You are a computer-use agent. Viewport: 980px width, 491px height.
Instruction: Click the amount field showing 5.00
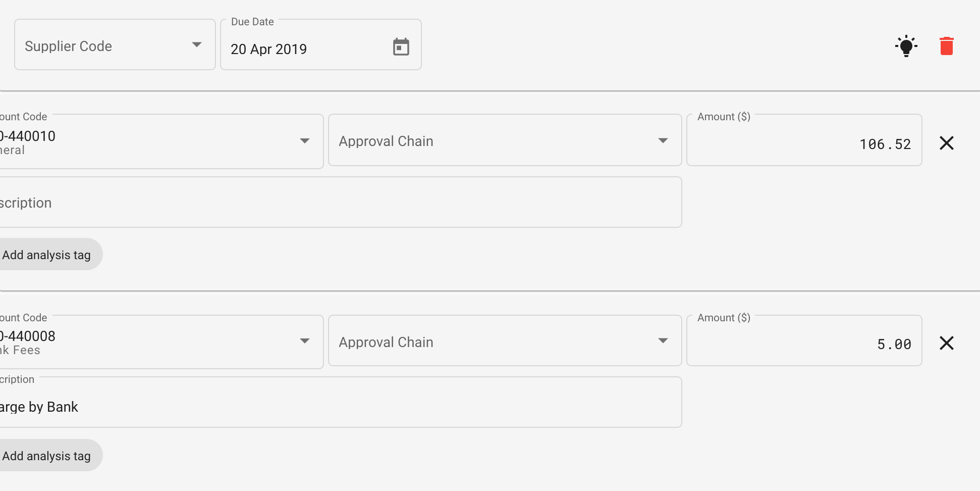click(x=803, y=343)
